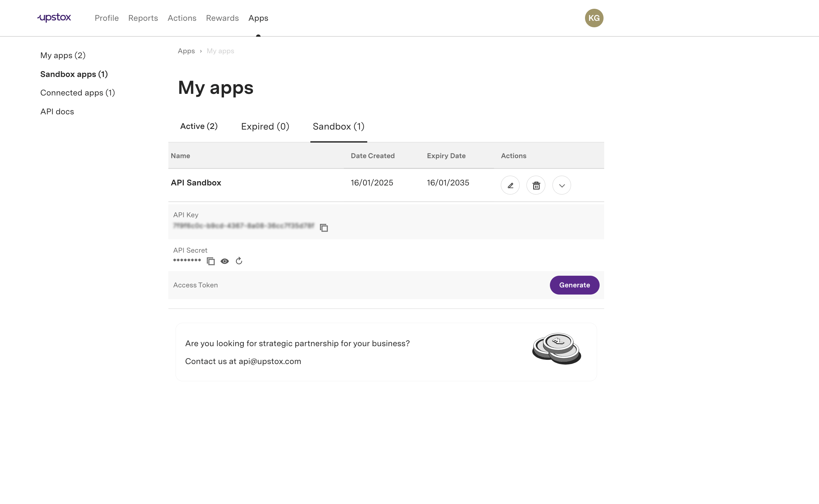Reveal the API Secret with eye icon
This screenshot has width=819, height=504.
click(x=225, y=261)
